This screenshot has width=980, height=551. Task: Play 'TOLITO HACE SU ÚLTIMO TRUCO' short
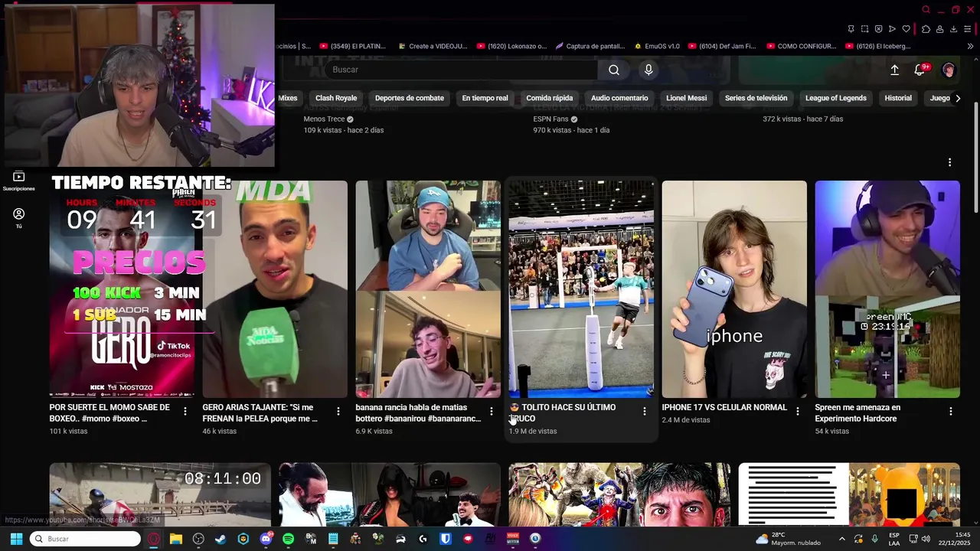[x=581, y=289]
